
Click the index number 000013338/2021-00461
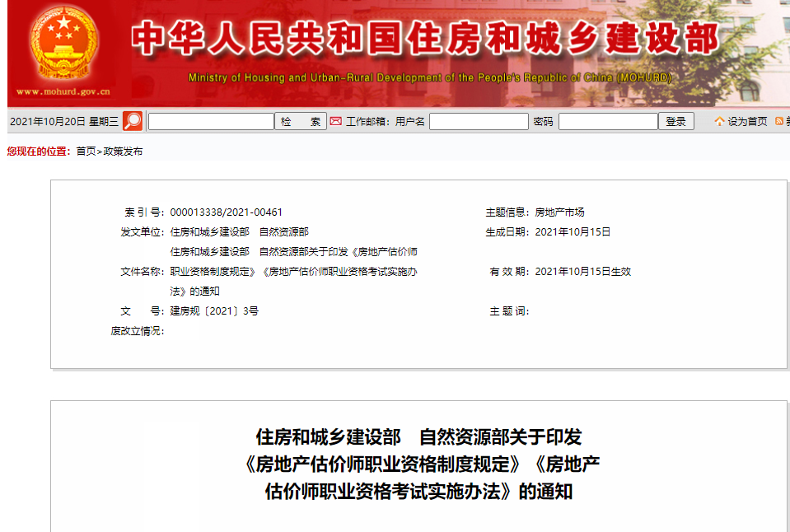click(227, 212)
